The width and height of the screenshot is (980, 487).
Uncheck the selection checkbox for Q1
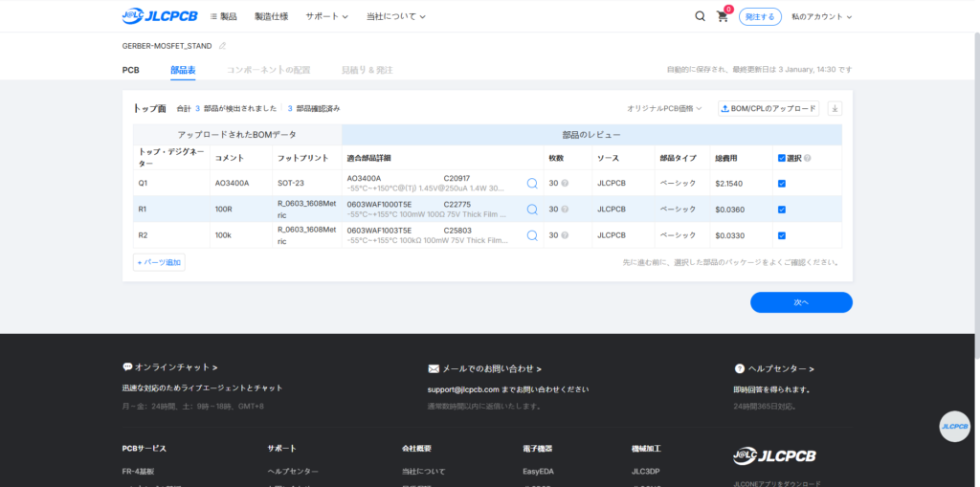click(782, 183)
